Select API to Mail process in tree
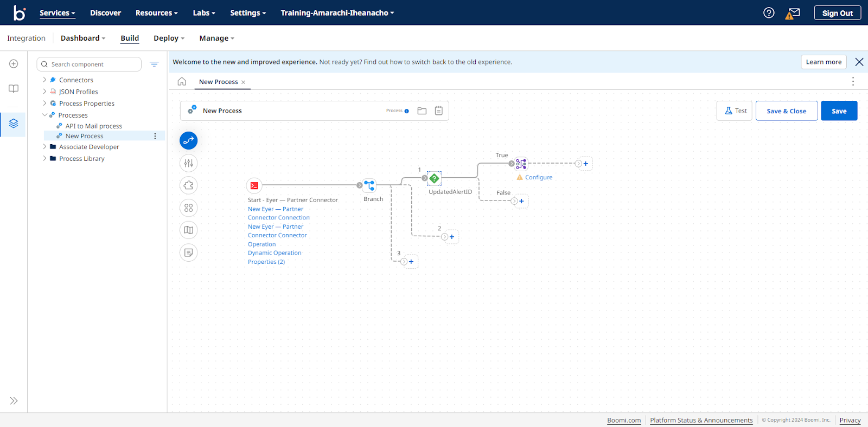The image size is (868, 427). [93, 126]
